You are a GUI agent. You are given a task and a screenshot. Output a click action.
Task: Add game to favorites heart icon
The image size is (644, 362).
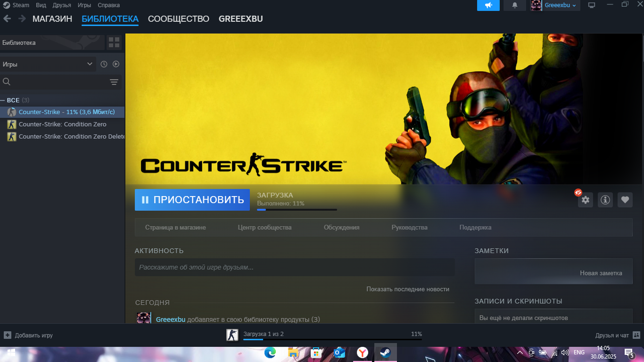pos(625,200)
